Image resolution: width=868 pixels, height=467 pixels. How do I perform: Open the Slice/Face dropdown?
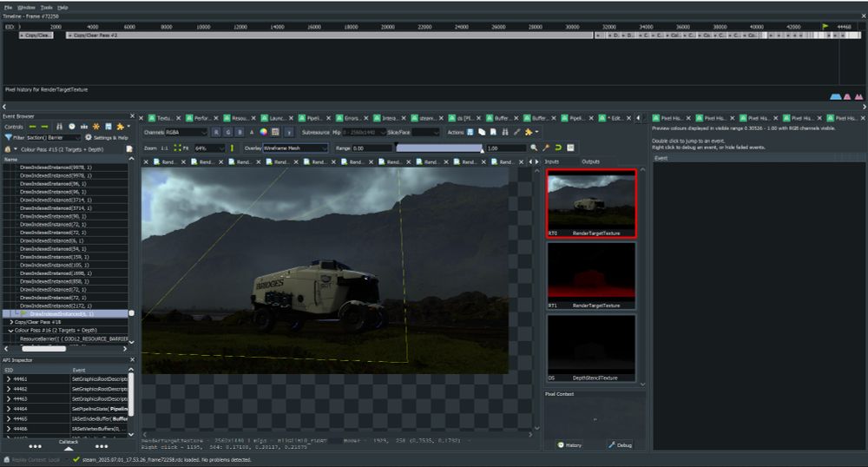click(x=425, y=132)
